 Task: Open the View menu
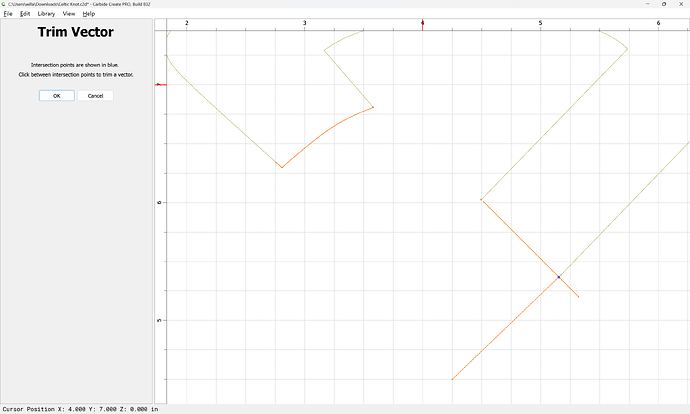[68, 14]
